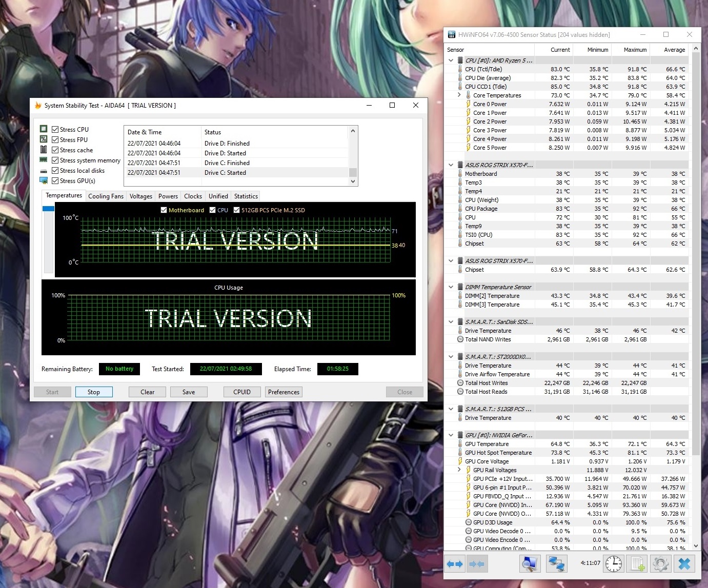Switch to Cooling Fans tab

(106, 196)
